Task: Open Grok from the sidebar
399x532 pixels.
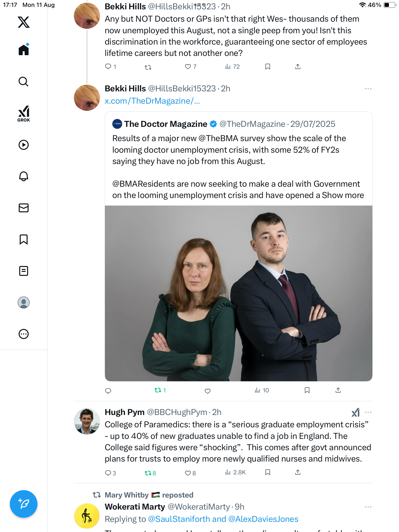Action: click(x=24, y=114)
